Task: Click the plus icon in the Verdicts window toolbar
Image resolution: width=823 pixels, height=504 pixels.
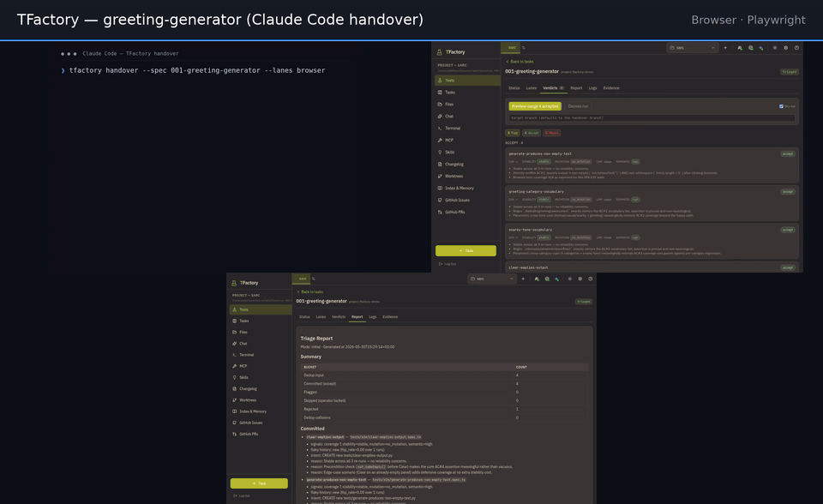Action: point(725,48)
